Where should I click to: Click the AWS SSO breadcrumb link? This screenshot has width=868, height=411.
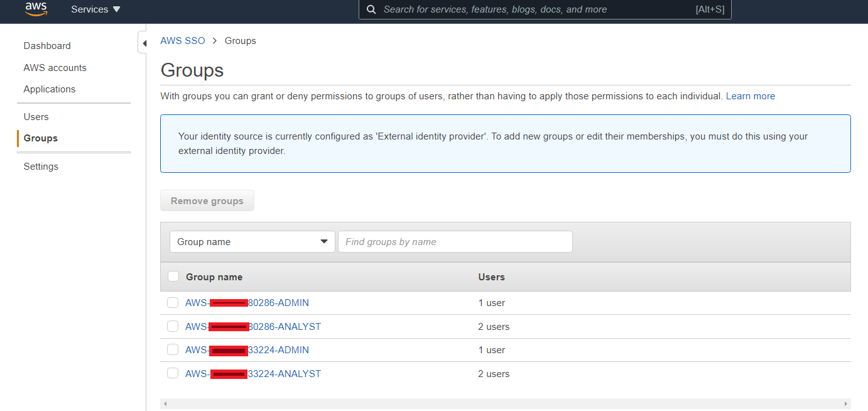point(183,41)
